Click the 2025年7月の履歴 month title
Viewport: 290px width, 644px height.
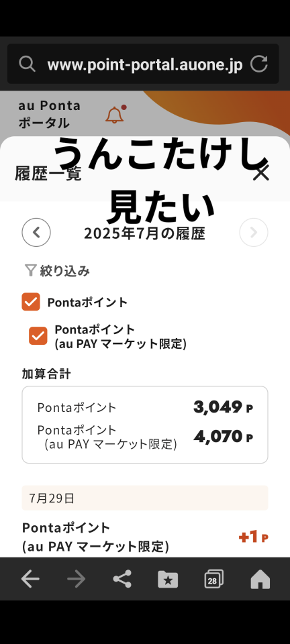click(x=144, y=233)
